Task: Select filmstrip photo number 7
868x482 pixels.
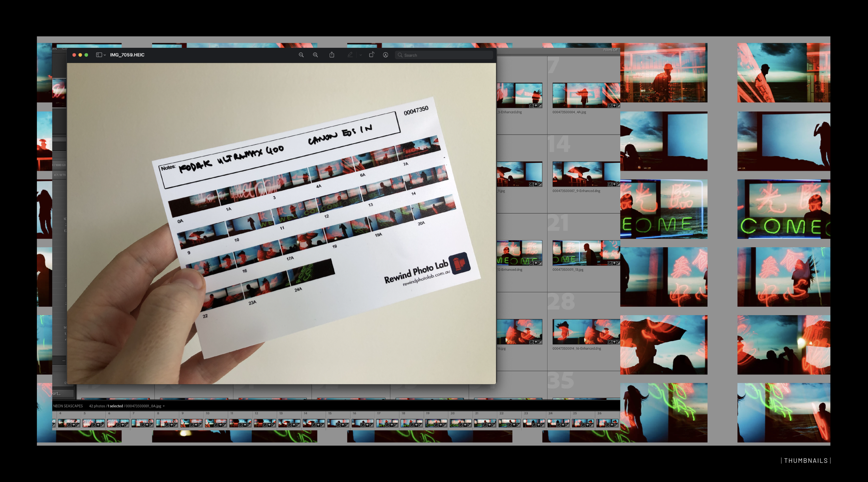Action: coord(142,423)
